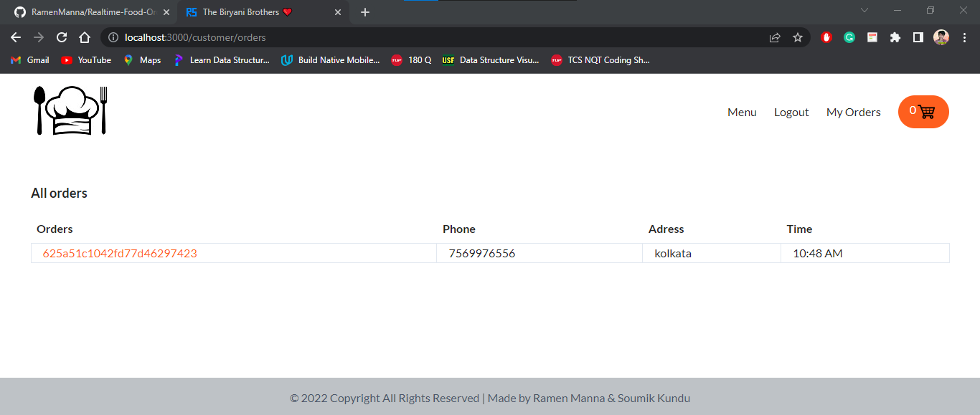Click the Logout link
Viewport: 980px width, 415px height.
pyautogui.click(x=791, y=112)
